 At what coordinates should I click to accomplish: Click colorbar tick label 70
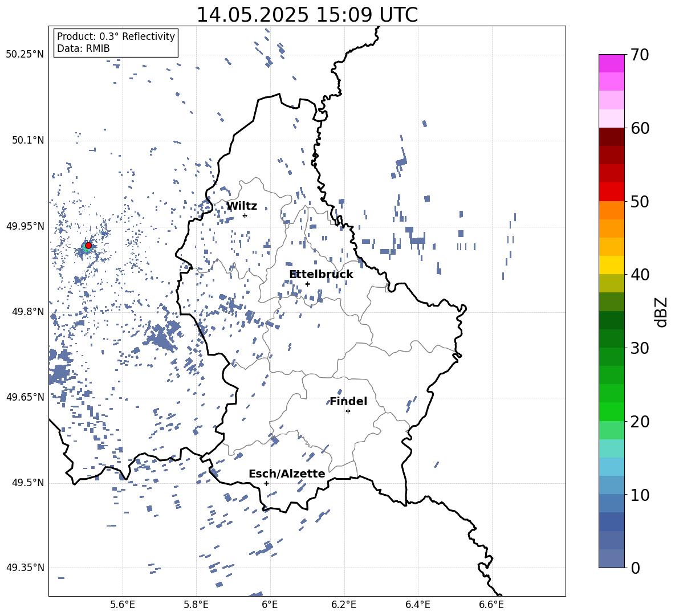(x=640, y=55)
